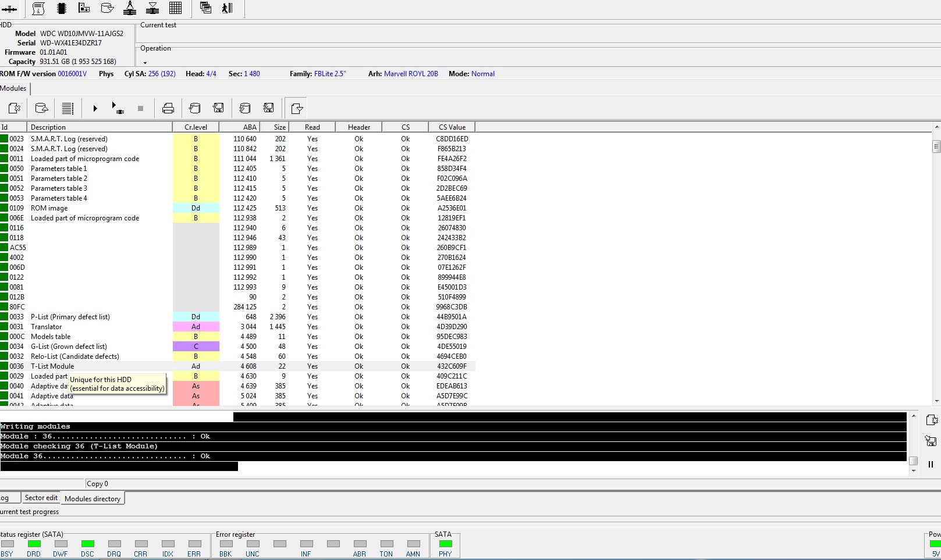Viewport: 941px width, 560px height.
Task: Start the test with the play button
Action: (x=95, y=108)
